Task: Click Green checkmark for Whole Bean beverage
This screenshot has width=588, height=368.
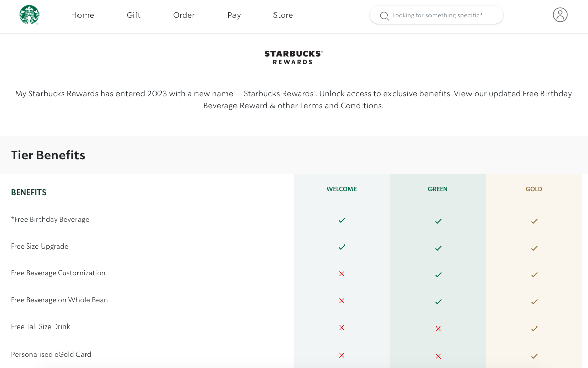Action: [x=438, y=302]
